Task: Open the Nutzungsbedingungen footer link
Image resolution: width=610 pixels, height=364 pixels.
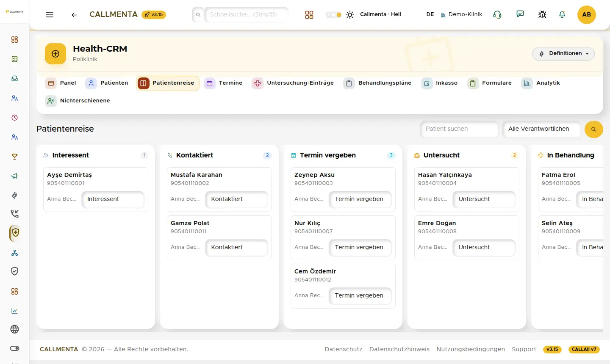Action: [471, 350]
